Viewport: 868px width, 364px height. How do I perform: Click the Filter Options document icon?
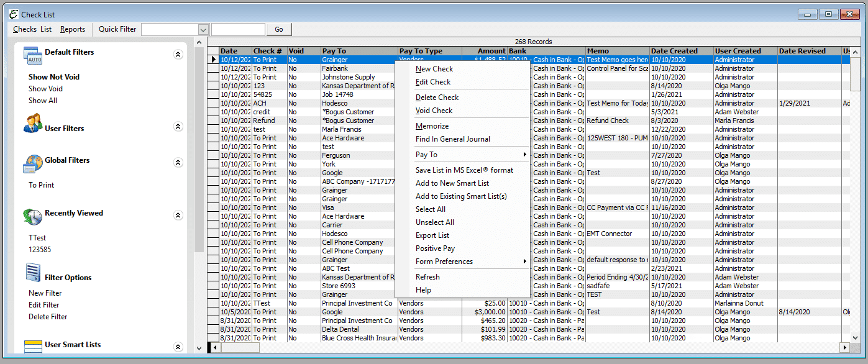[33, 272]
